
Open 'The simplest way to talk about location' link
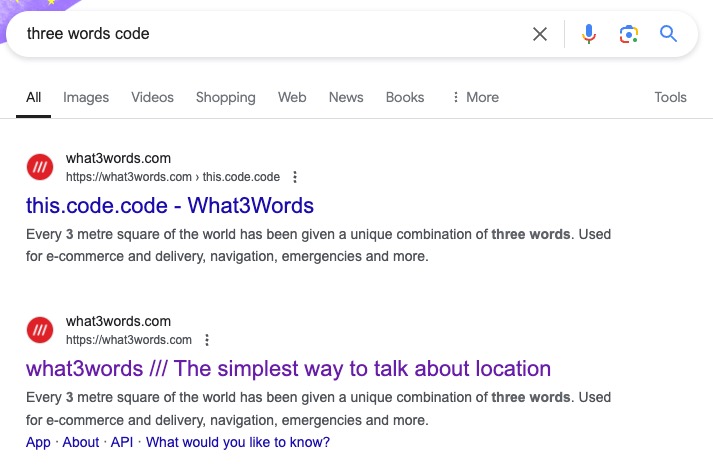point(362,368)
